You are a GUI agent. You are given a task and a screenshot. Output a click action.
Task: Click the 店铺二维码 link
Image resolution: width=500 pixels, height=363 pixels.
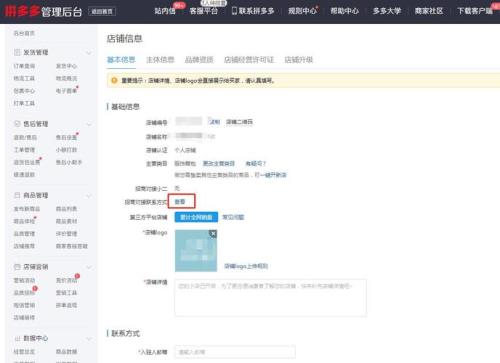tap(239, 122)
